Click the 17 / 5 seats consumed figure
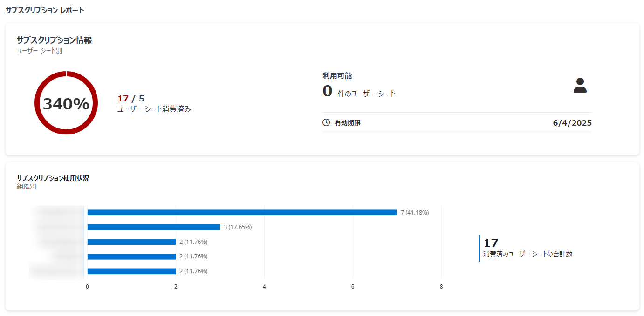 point(131,99)
